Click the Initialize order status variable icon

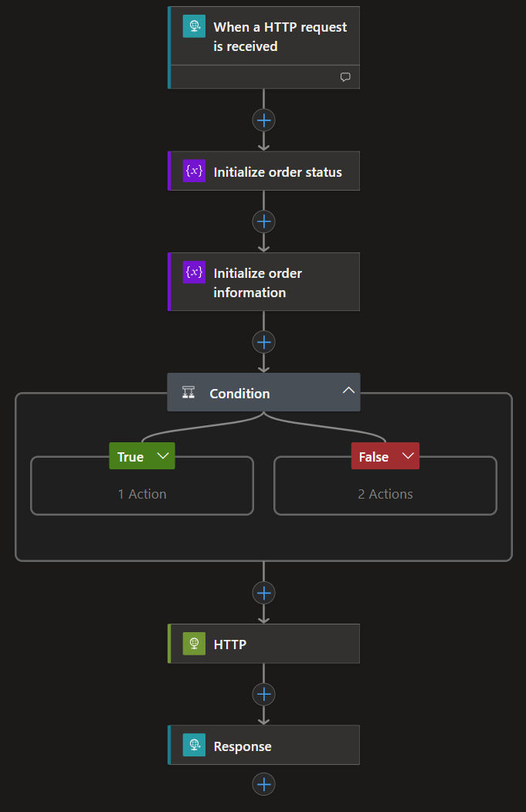coord(194,171)
